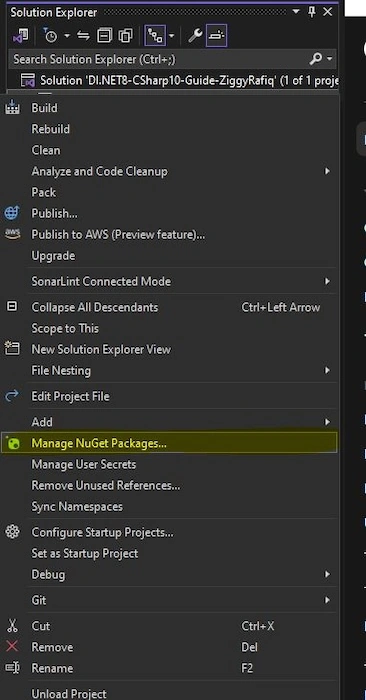Click the Pending Changes Filter clock icon
This screenshot has height=700, width=366.
[x=50, y=36]
